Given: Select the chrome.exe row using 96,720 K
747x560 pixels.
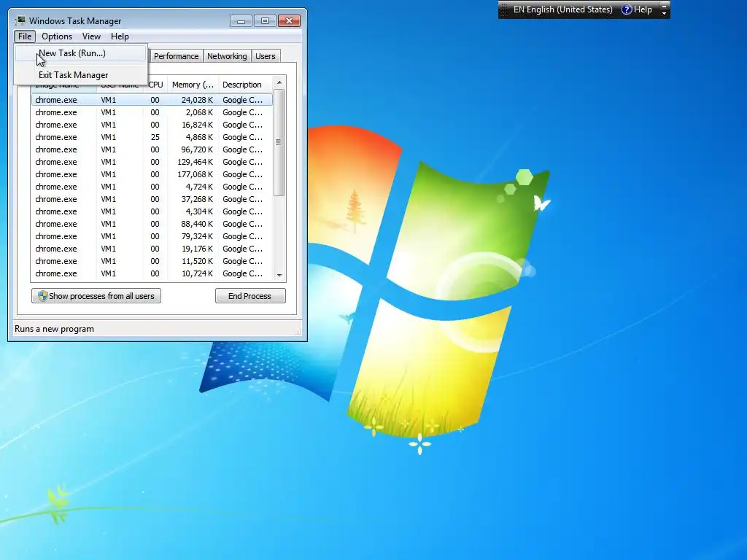Looking at the screenshot, I should [152, 149].
